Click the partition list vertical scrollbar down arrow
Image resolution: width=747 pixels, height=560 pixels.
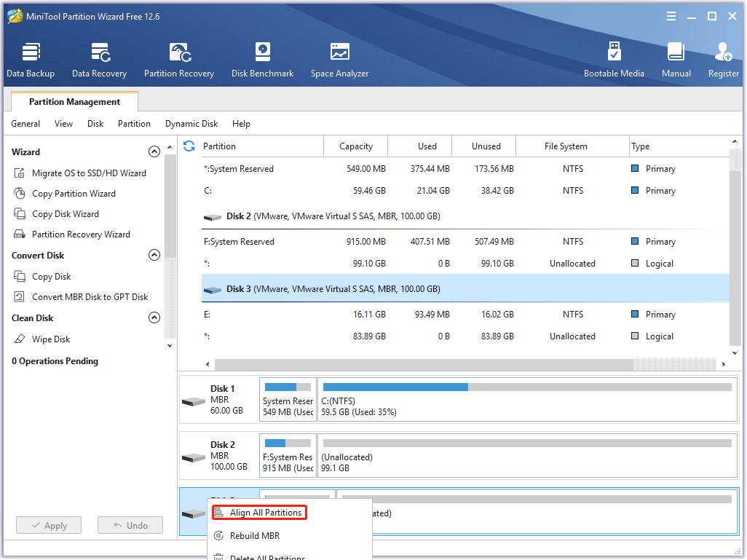point(735,353)
